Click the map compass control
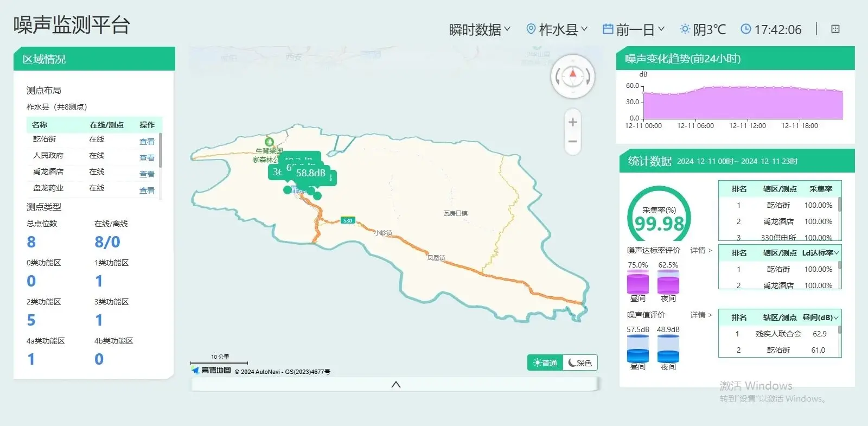 pos(573,77)
